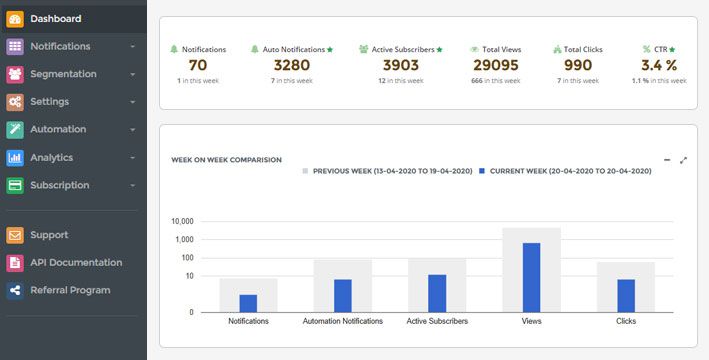The width and height of the screenshot is (709, 360).
Task: Open the Subscription sidebar menu
Action: point(73,185)
